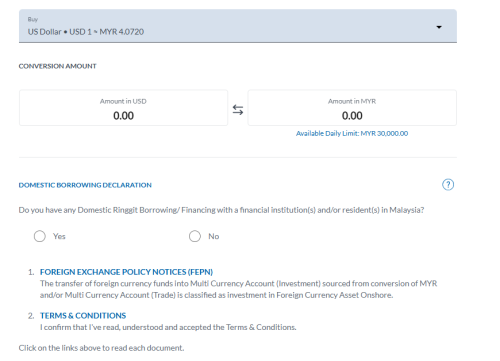The height and width of the screenshot is (361, 500).
Task: Click the Conversion Amount section heading
Action: [x=57, y=66]
